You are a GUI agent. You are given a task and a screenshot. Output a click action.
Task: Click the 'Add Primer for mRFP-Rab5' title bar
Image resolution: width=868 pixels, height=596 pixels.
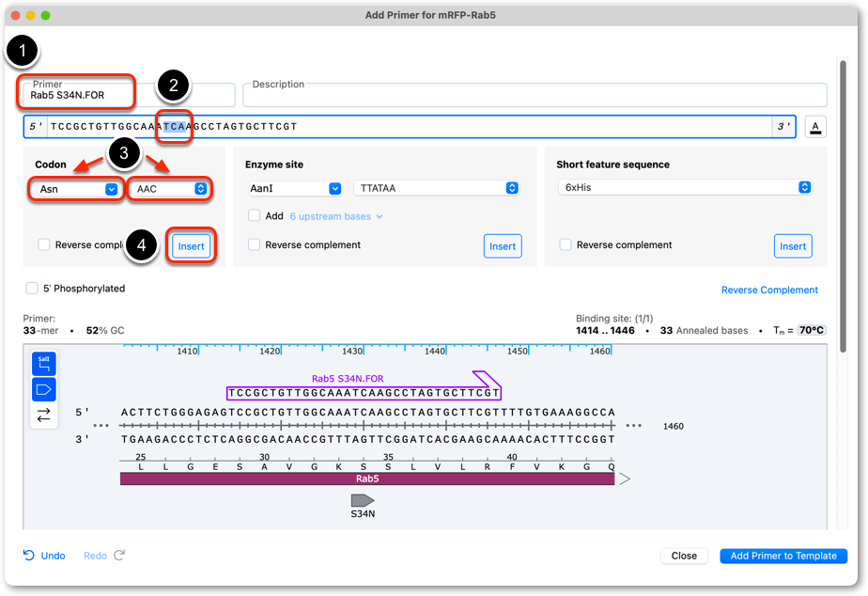(430, 15)
